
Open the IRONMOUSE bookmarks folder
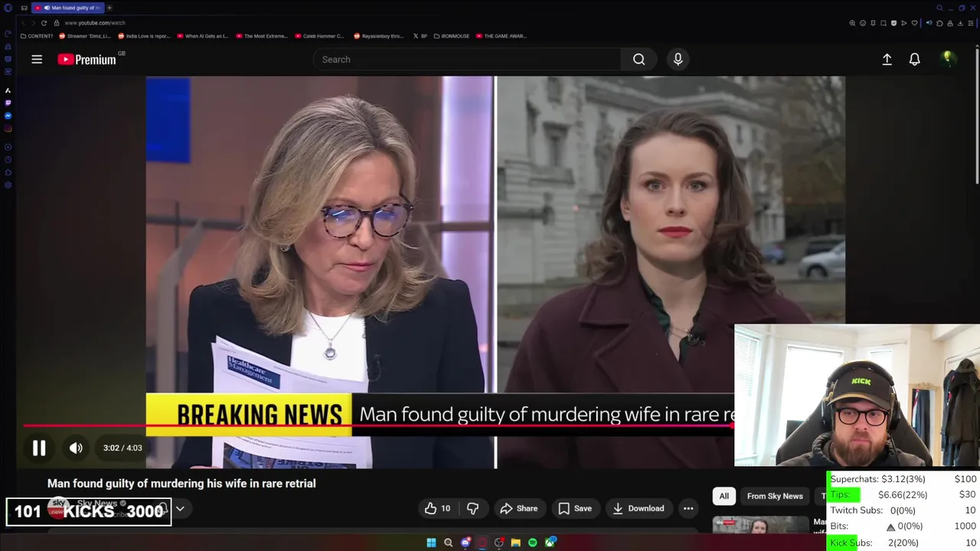tap(452, 36)
